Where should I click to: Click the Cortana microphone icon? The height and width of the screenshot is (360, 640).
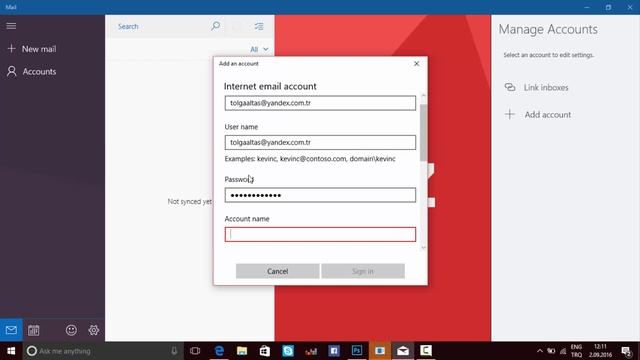[174, 351]
